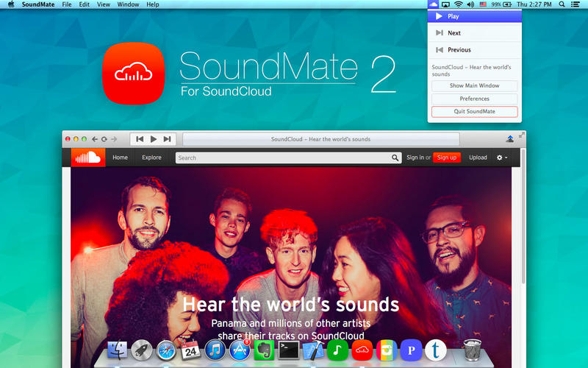The width and height of the screenshot is (588, 368).
Task: Open Finder from the Dock
Action: pyautogui.click(x=117, y=350)
